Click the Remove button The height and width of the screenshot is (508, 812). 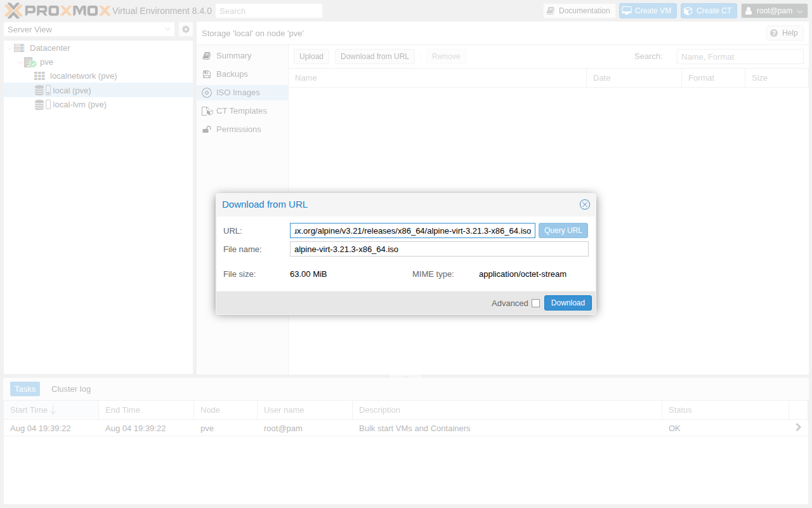tap(446, 57)
